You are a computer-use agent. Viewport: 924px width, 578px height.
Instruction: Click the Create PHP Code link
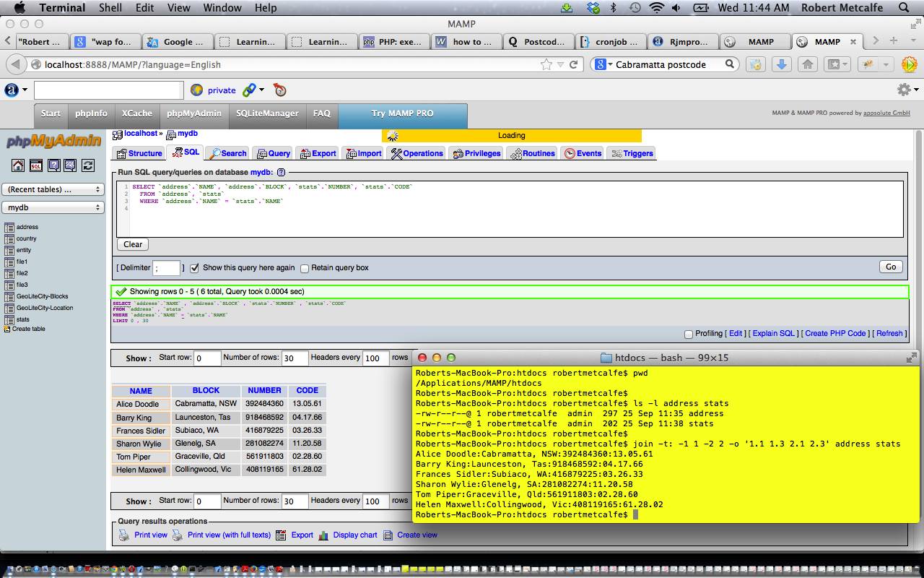[835, 333]
